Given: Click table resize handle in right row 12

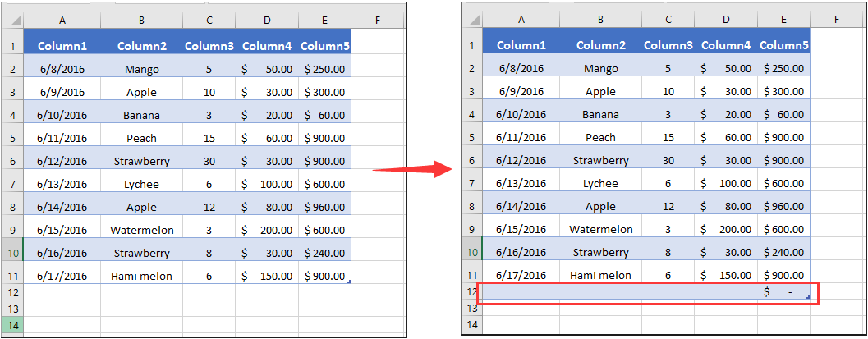Looking at the screenshot, I should point(808,297).
